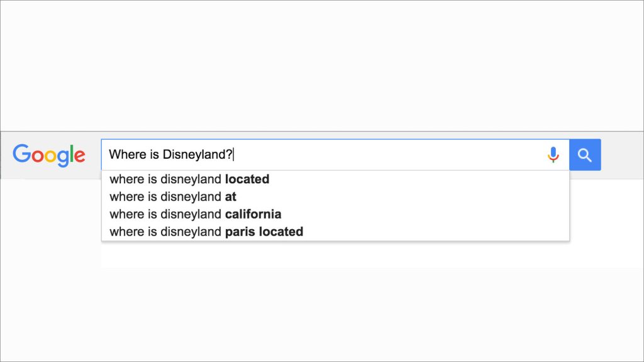
Task: Click bold word "located" in first suggestion
Action: tap(247, 179)
